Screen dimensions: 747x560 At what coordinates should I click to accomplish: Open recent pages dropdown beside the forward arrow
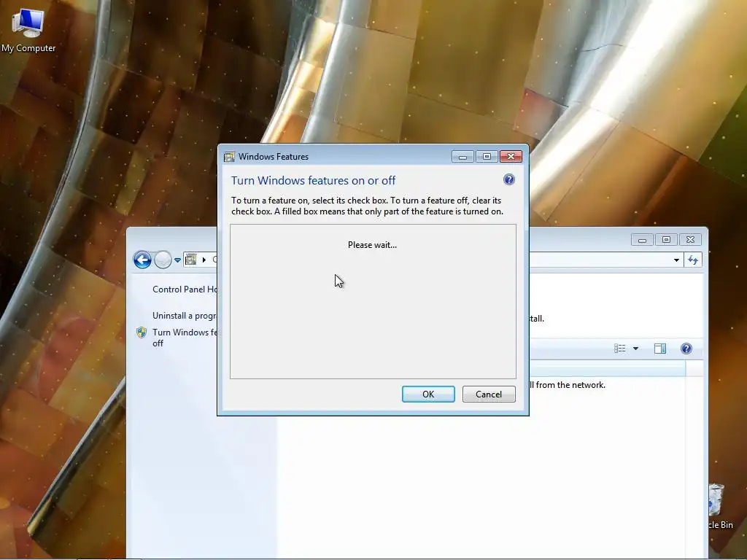point(177,260)
